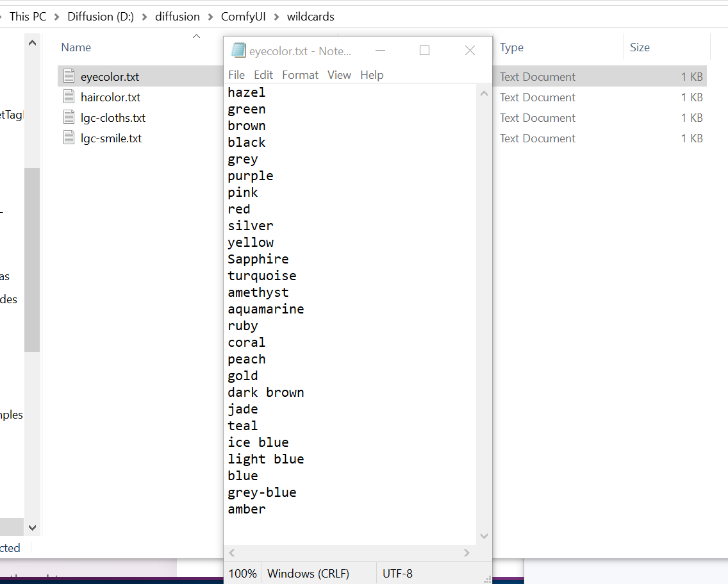
Task: Place cursor on the 'Sapphire' line
Action: pos(258,259)
